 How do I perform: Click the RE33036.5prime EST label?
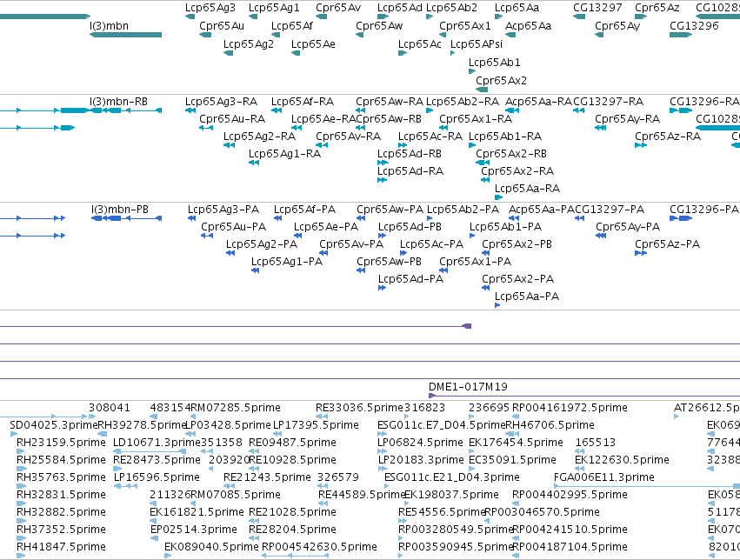point(360,408)
